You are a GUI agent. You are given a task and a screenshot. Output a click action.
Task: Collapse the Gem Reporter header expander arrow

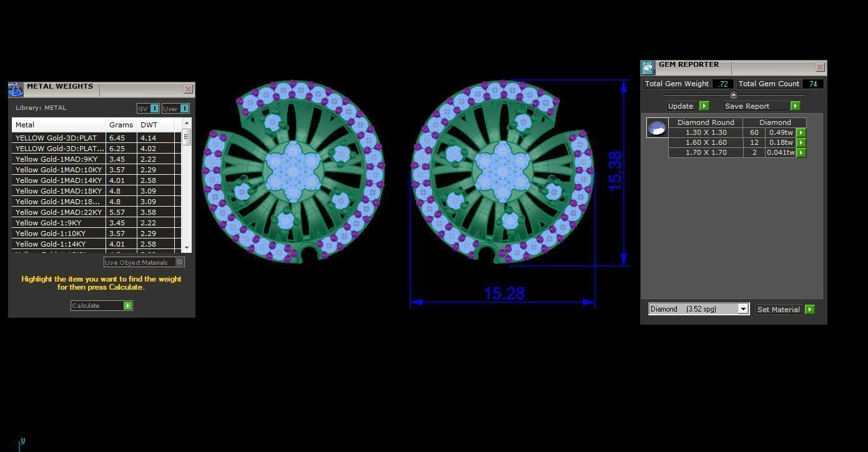coord(733,95)
